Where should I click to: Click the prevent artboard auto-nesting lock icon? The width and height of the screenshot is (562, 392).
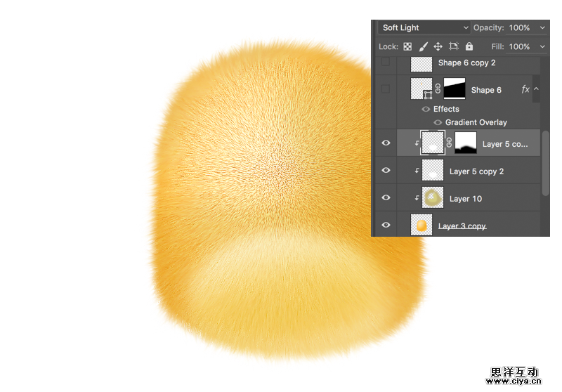(x=454, y=47)
